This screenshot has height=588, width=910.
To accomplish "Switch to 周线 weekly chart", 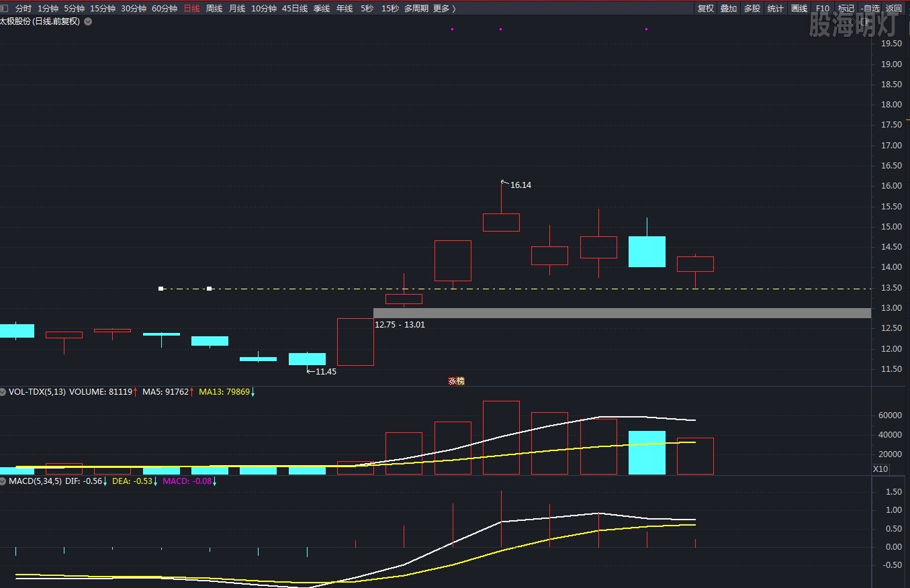I will tap(214, 9).
